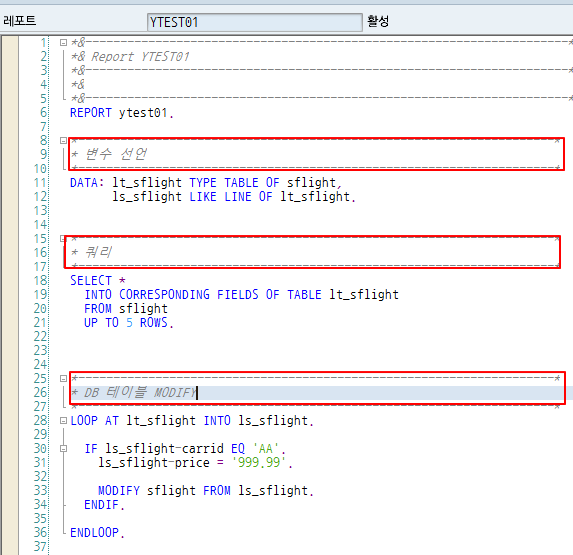573x555 pixels.
Task: Click the comment text 쿼리 on line 16
Action: point(98,252)
